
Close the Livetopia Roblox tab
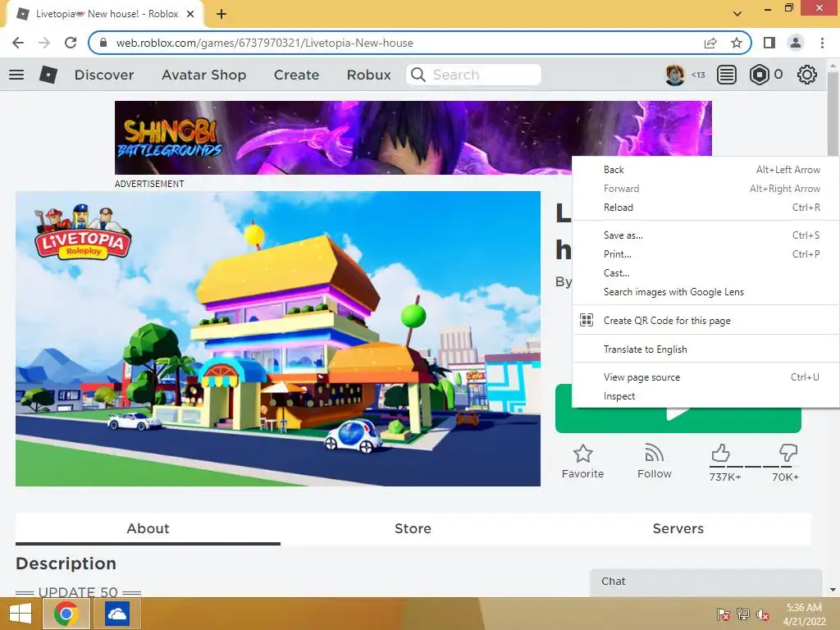tap(190, 14)
